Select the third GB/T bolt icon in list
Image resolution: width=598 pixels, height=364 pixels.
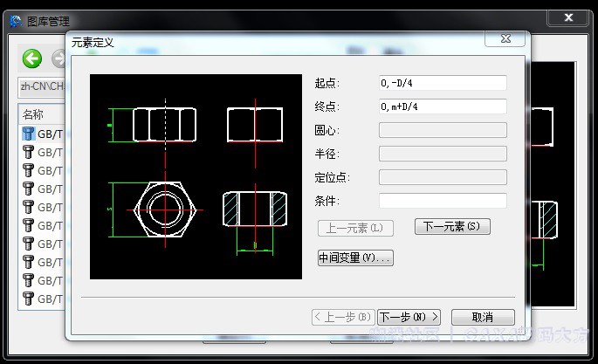click(29, 170)
